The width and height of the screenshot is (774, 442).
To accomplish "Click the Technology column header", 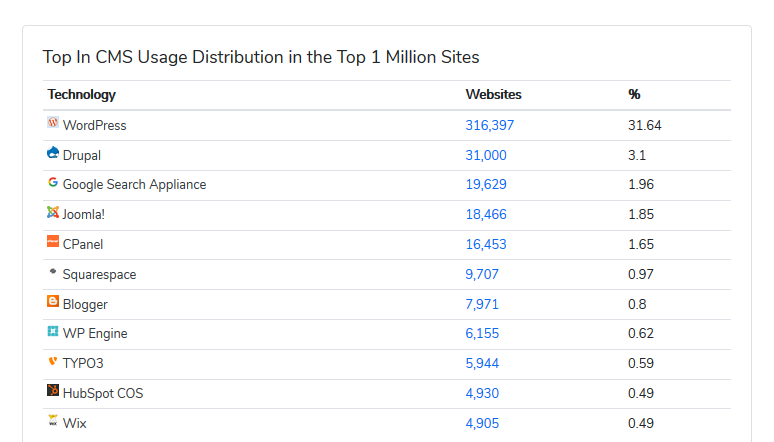I will pos(82,95).
